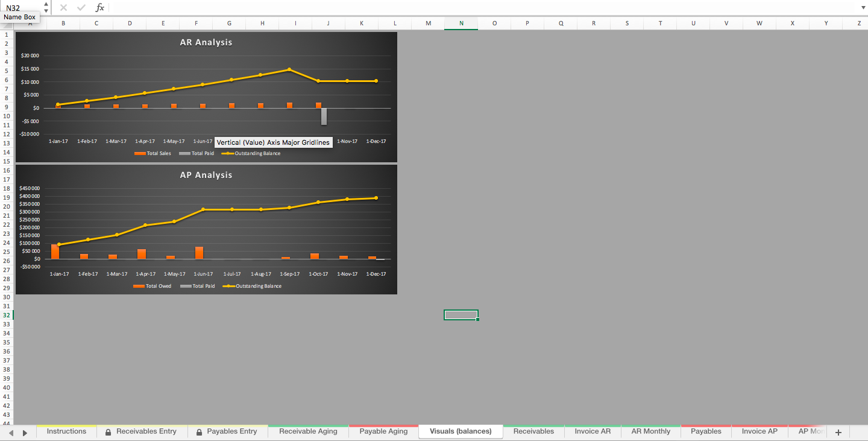
Task: Click inside the formula bar
Action: [x=482, y=8]
